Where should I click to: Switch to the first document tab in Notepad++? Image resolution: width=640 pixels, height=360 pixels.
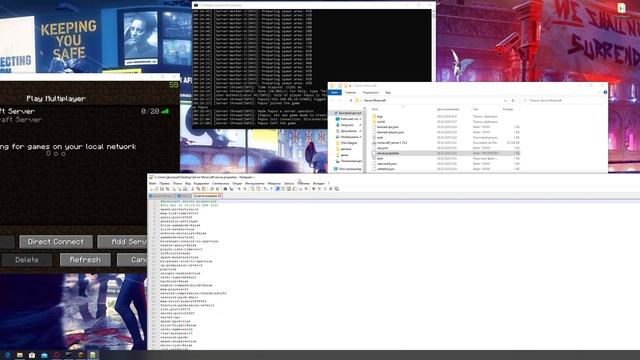[162, 196]
